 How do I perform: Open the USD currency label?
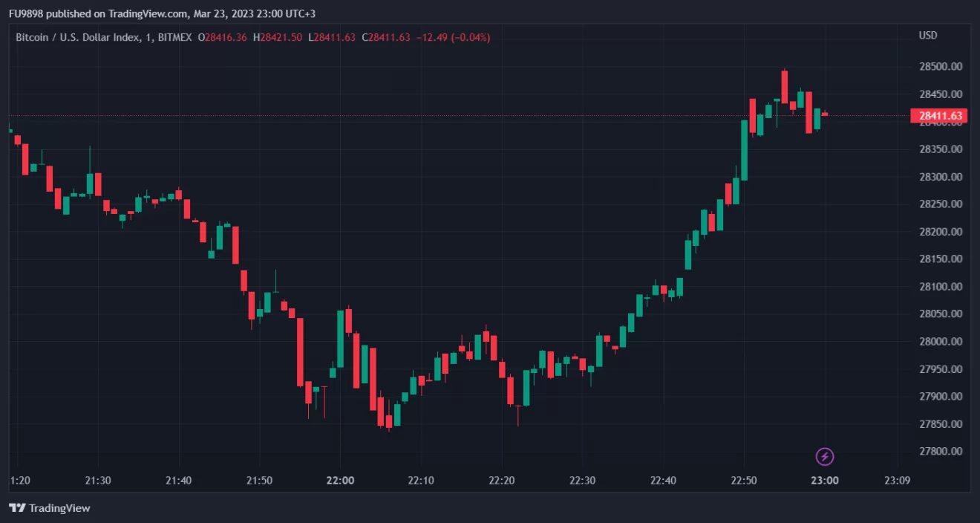pos(928,36)
